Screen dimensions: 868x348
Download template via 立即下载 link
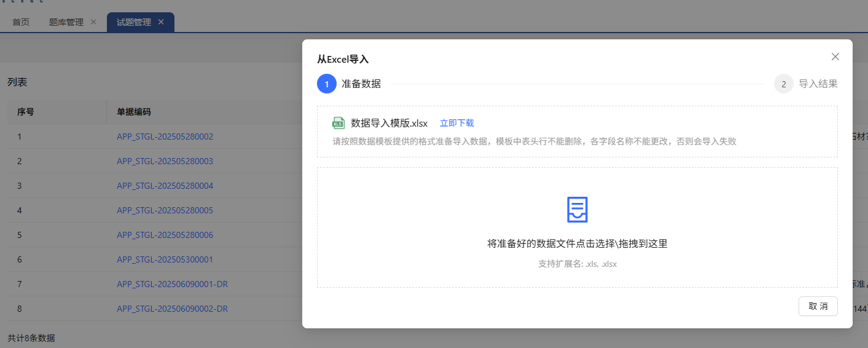456,123
